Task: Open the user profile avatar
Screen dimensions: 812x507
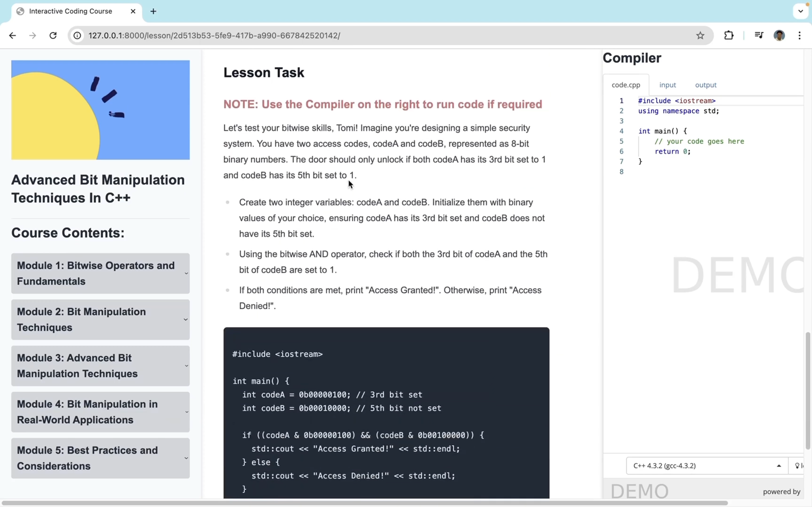Action: point(779,35)
